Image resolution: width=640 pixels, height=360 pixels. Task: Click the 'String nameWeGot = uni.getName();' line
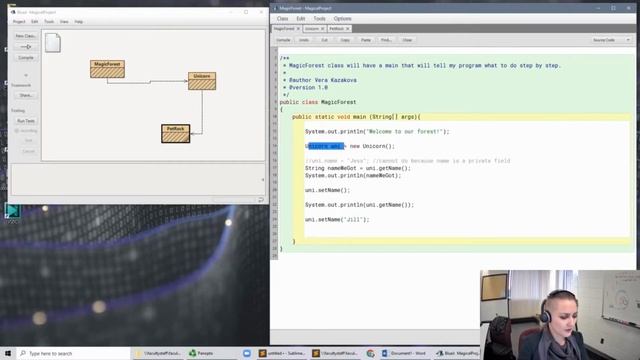click(x=358, y=168)
